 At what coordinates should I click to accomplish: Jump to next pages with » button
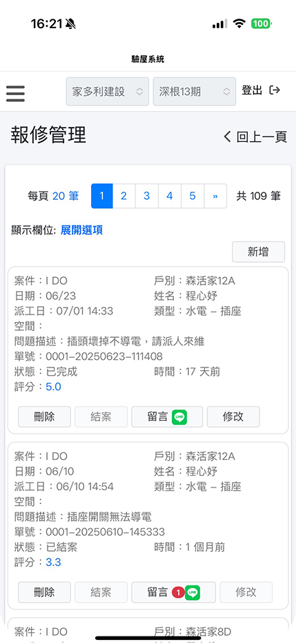coord(215,196)
